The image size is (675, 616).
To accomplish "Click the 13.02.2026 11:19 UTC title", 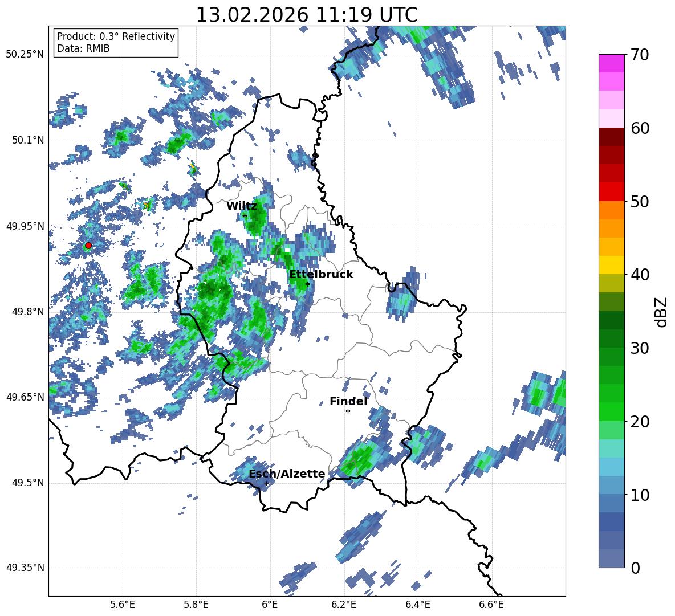I will [307, 15].
